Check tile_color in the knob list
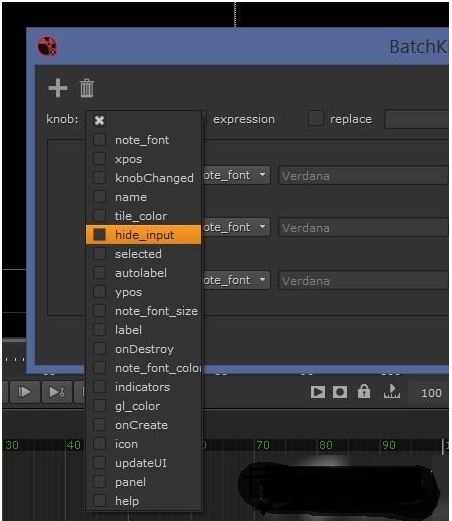The image size is (452, 521). click(99, 216)
